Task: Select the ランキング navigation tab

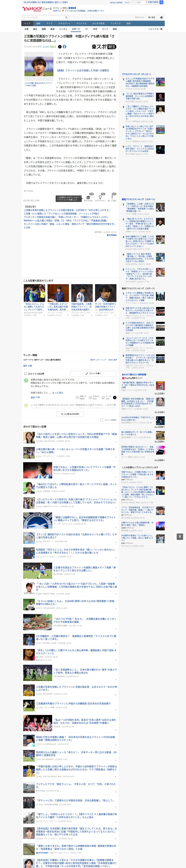Action: (115, 24)
